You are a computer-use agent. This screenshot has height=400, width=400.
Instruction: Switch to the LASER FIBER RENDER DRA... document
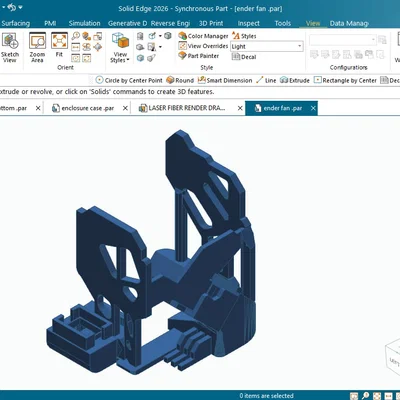[183, 108]
